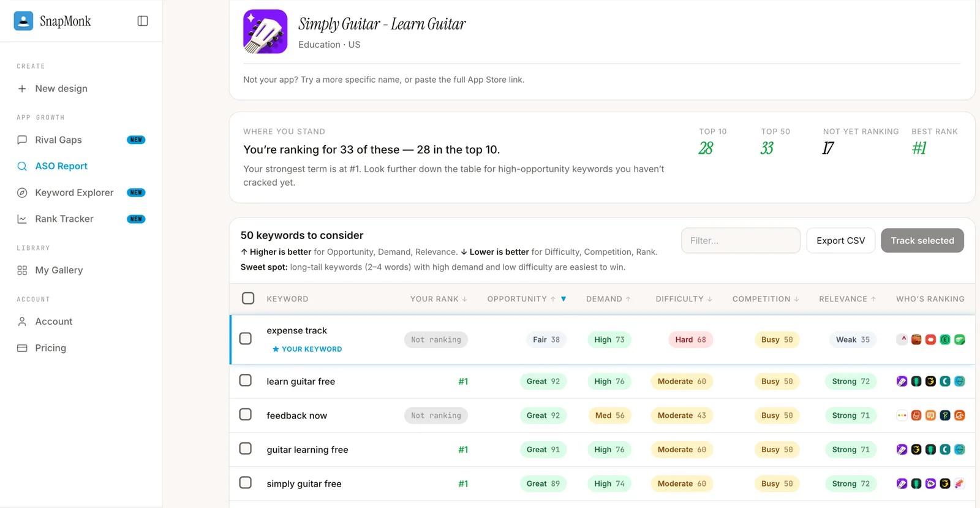Click the Track selected button

pos(922,240)
